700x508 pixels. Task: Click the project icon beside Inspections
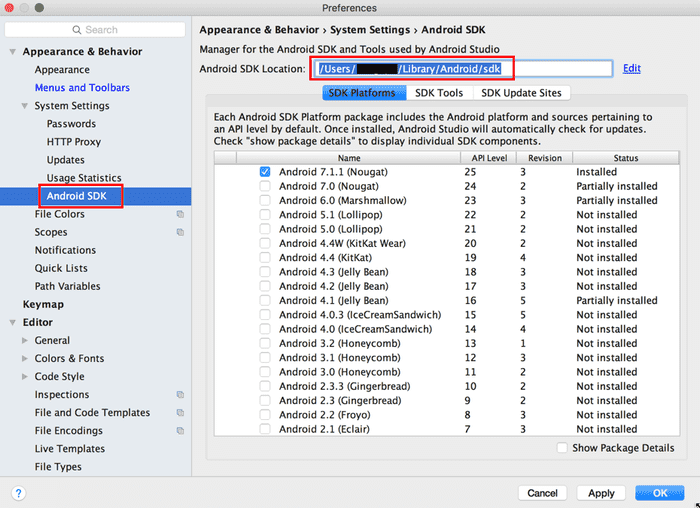(180, 395)
